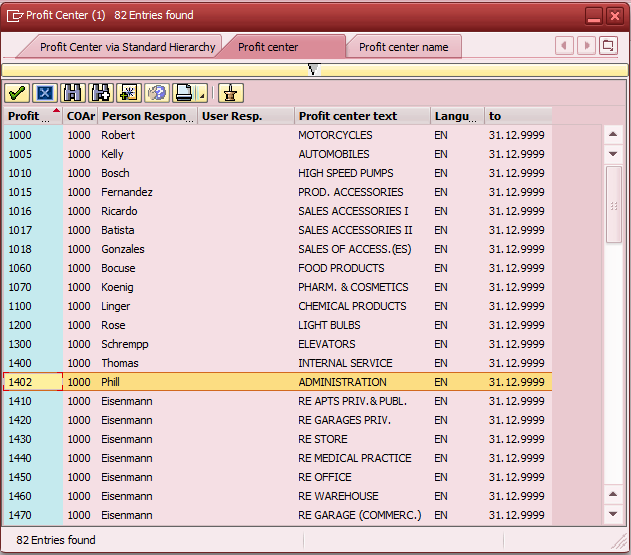Click the COAr column header

[x=80, y=116]
